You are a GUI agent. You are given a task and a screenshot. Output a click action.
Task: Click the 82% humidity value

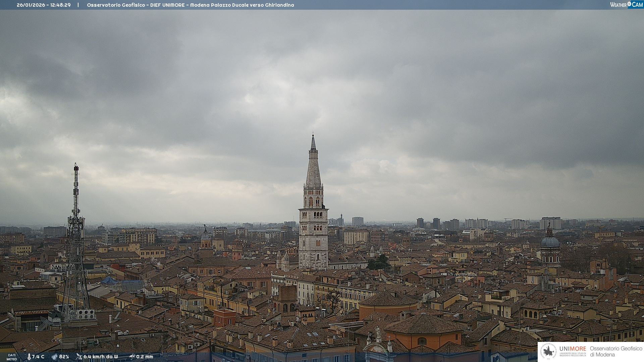(64, 357)
